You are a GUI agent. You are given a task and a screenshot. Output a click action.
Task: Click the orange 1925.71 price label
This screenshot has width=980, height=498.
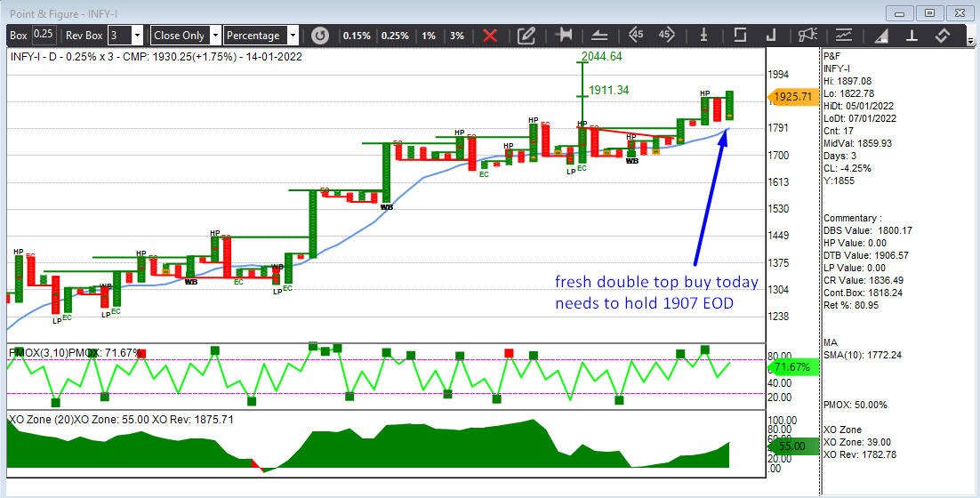tap(792, 97)
